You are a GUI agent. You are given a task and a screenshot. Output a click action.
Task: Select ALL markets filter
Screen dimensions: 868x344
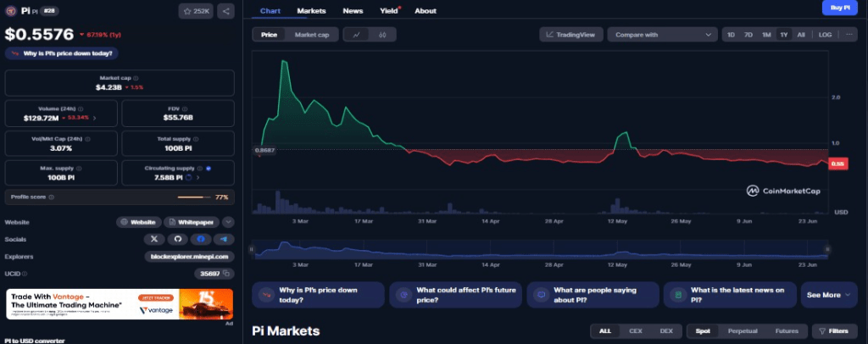605,330
